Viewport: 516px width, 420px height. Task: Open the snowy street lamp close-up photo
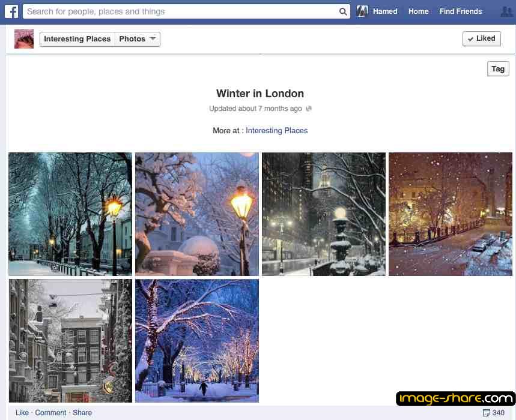click(x=197, y=214)
